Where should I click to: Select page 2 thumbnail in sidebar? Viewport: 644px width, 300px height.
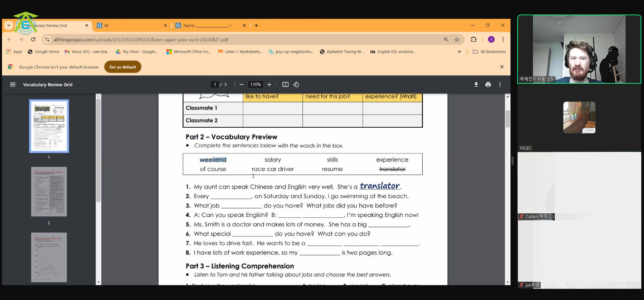pos(49,191)
